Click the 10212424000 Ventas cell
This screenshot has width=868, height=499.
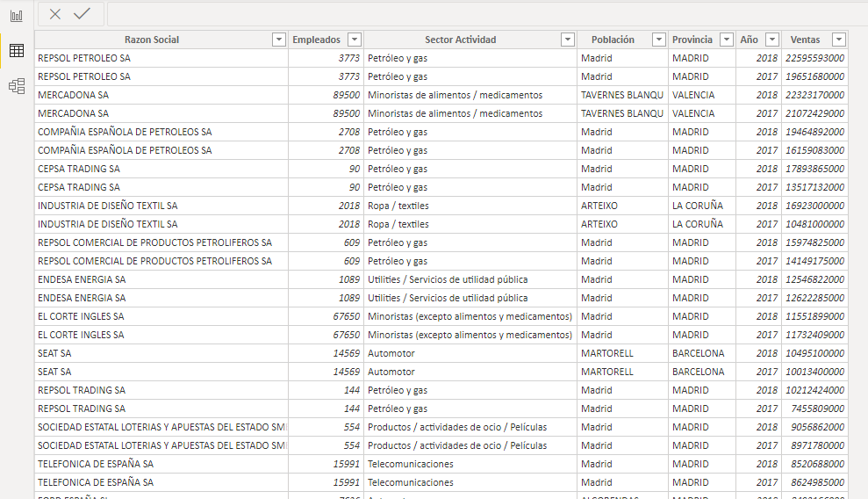[x=814, y=390]
